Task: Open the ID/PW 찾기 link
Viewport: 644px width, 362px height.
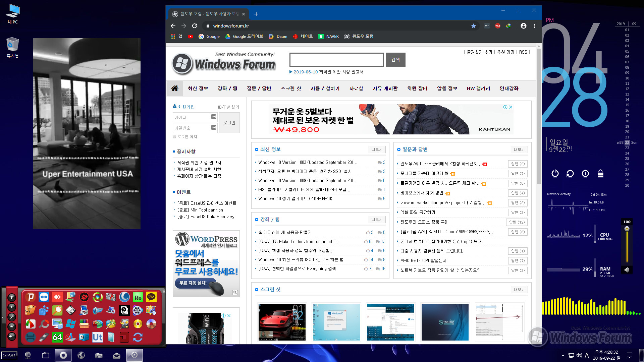Action: [x=228, y=107]
